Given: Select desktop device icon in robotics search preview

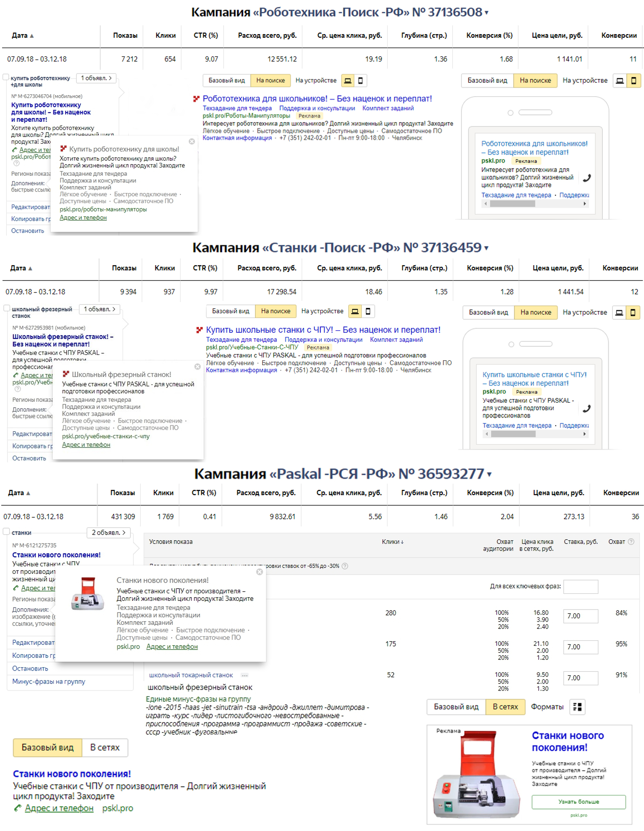Looking at the screenshot, I should tap(348, 81).
